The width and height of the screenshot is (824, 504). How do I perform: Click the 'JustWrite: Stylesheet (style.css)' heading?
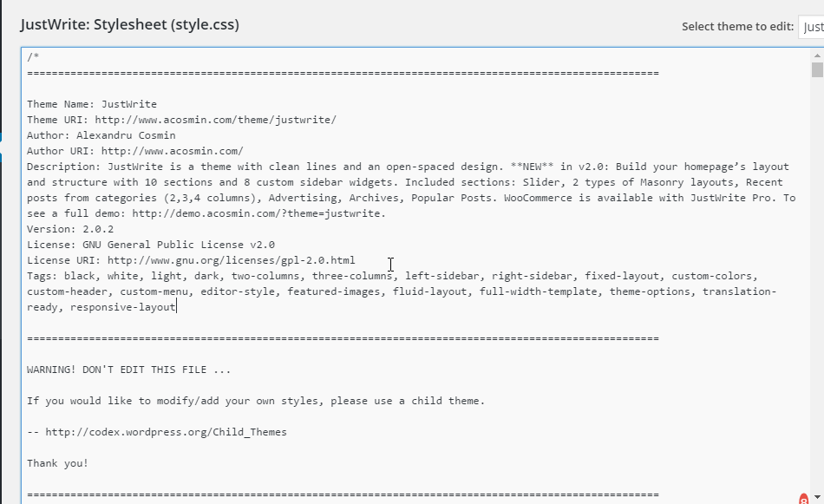pos(130,24)
